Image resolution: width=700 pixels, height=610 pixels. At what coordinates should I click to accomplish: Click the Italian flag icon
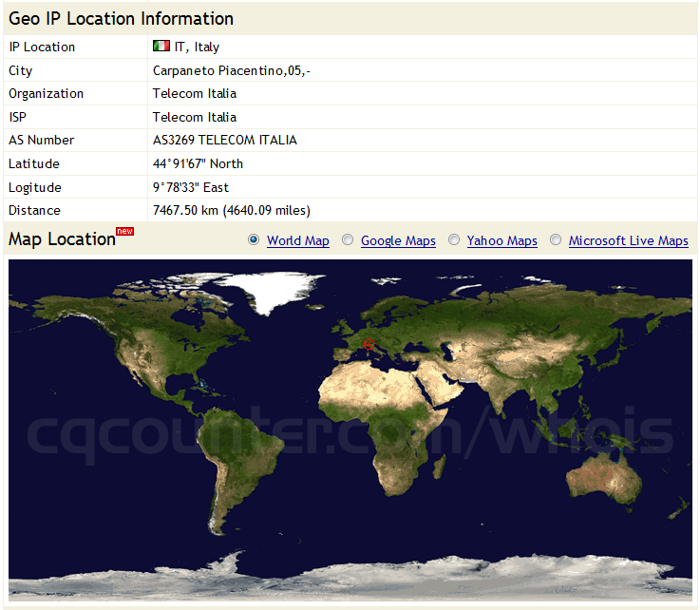pyautogui.click(x=161, y=46)
